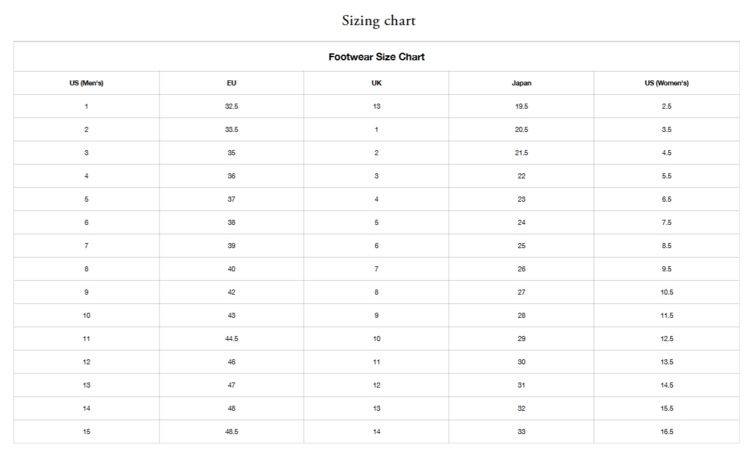
Task: Click the US Women's 2.5 cell
Action: point(666,106)
